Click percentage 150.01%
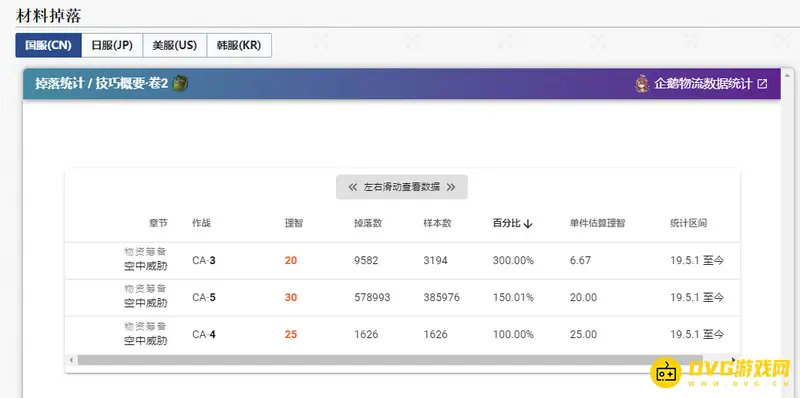The width and height of the screenshot is (800, 398). coord(513,297)
